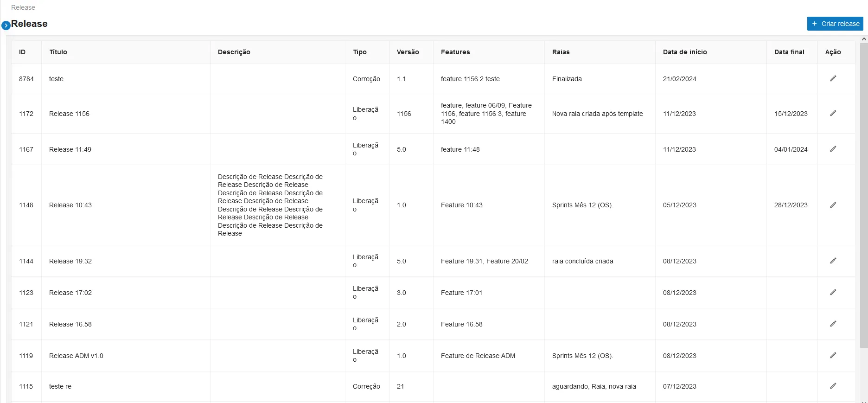
Task: Open edit for Release 11:49
Action: tap(833, 149)
